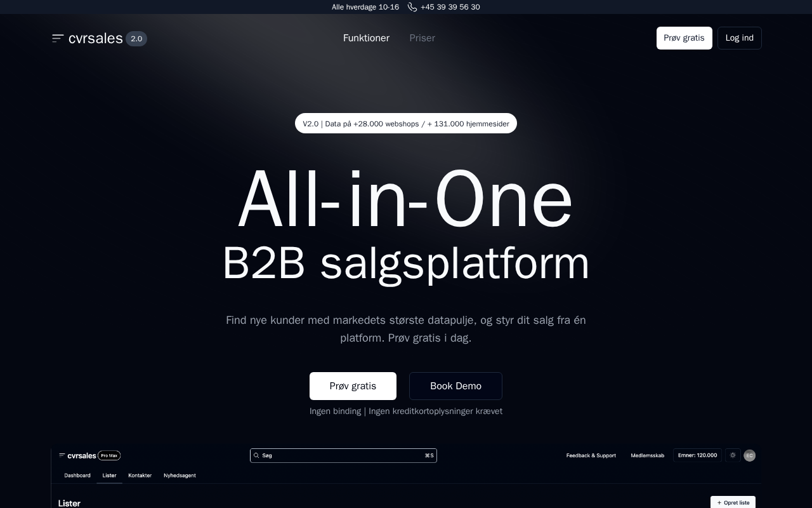Click the 'Ingen binding | Ingen kreditkortoplysninger krævet' text
Screen dimensions: 812x508
406,411
